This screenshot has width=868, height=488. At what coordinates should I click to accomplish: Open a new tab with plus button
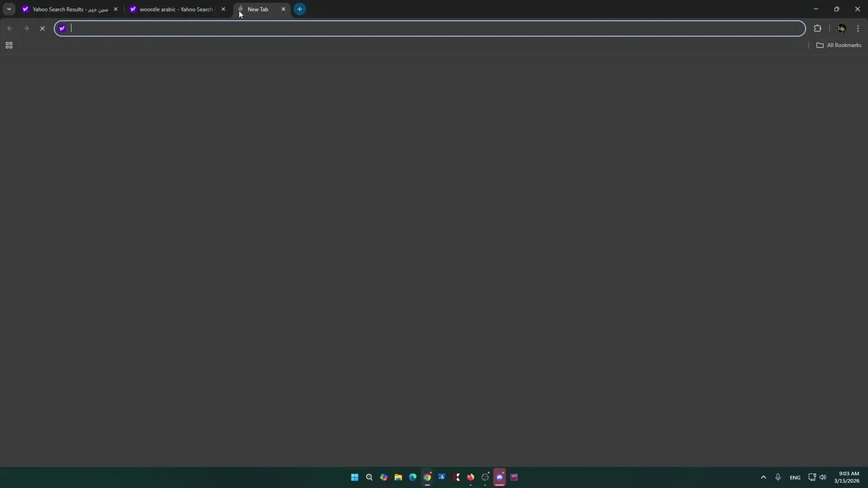300,9
